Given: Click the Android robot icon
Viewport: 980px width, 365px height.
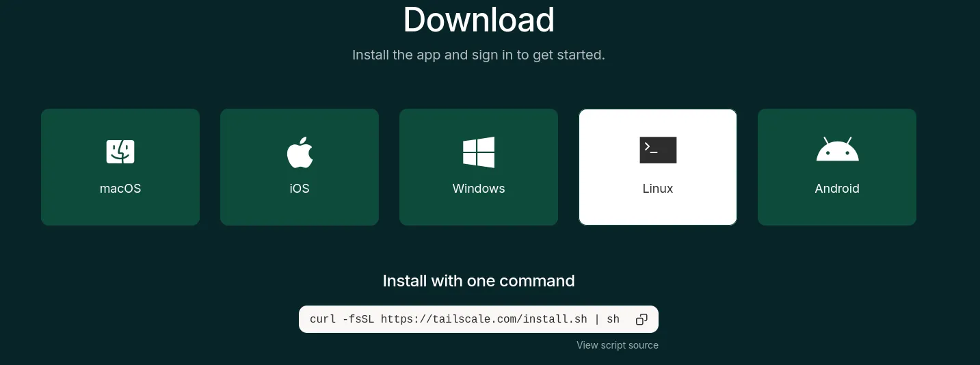Looking at the screenshot, I should tap(837, 149).
